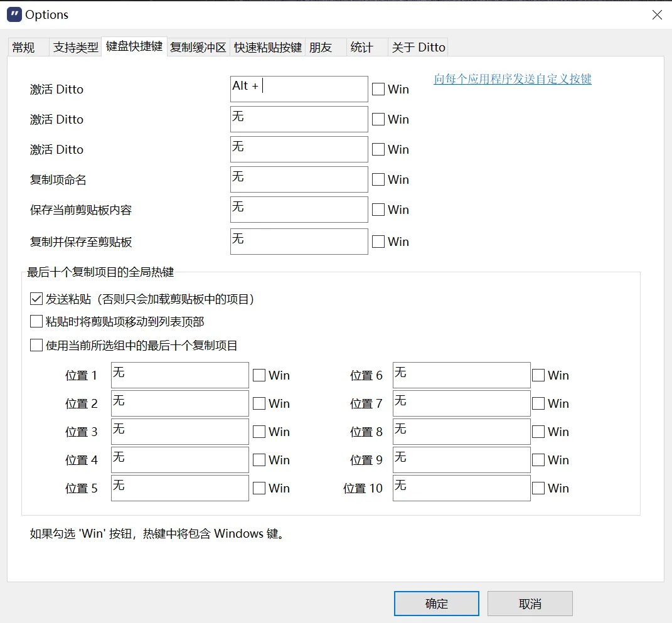This screenshot has height=623, width=672.
Task: Click the 位置 10 hotkey field
Action: click(x=462, y=488)
